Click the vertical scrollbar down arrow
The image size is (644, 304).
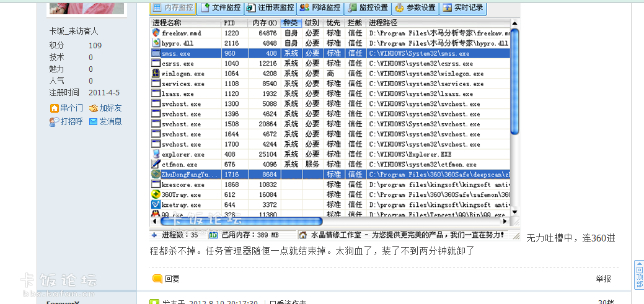514,212
